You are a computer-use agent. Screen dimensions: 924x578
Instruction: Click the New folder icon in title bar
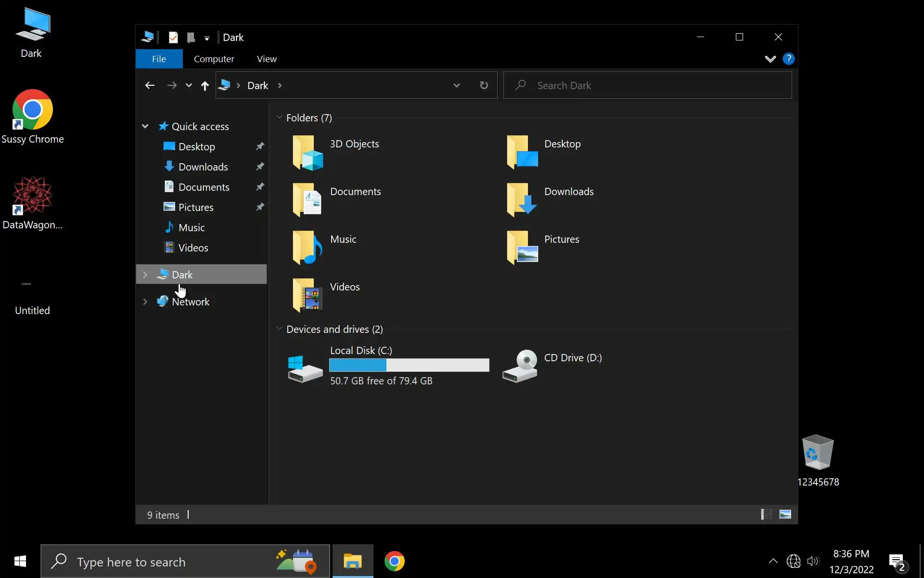coord(191,37)
